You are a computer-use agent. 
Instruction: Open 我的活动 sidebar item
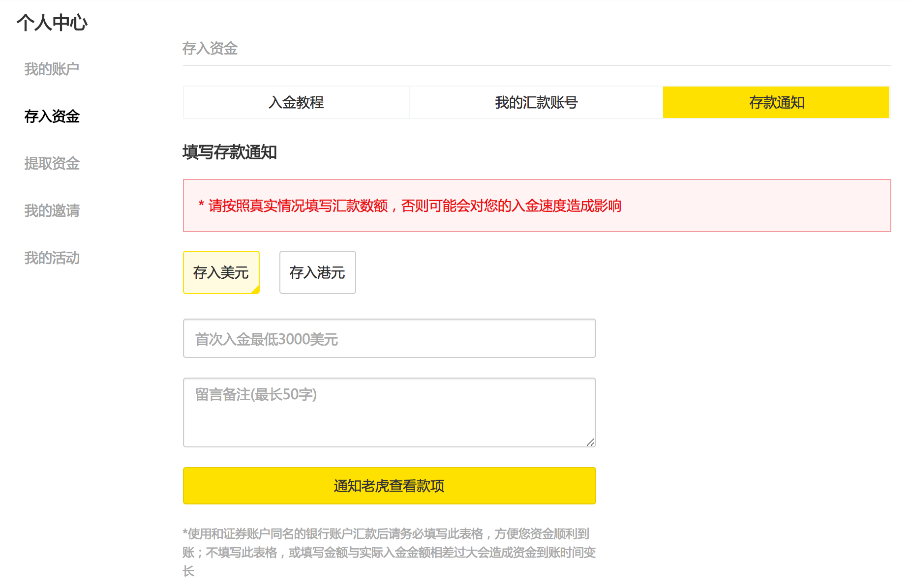coord(52,258)
